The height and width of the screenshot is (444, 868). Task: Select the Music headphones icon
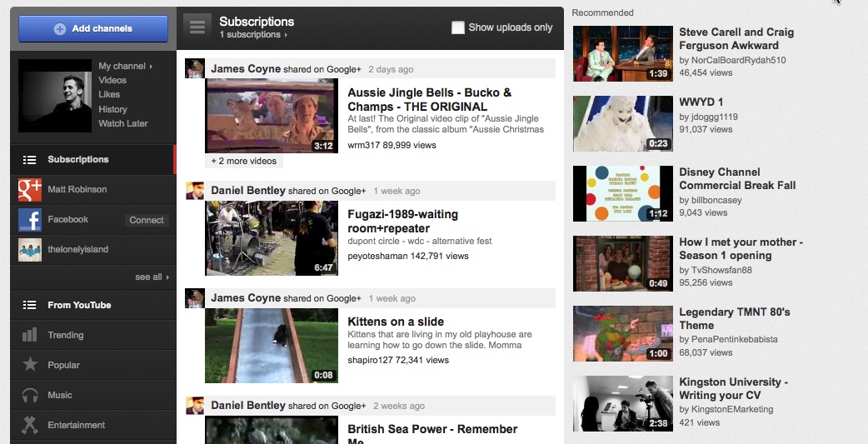pos(30,395)
